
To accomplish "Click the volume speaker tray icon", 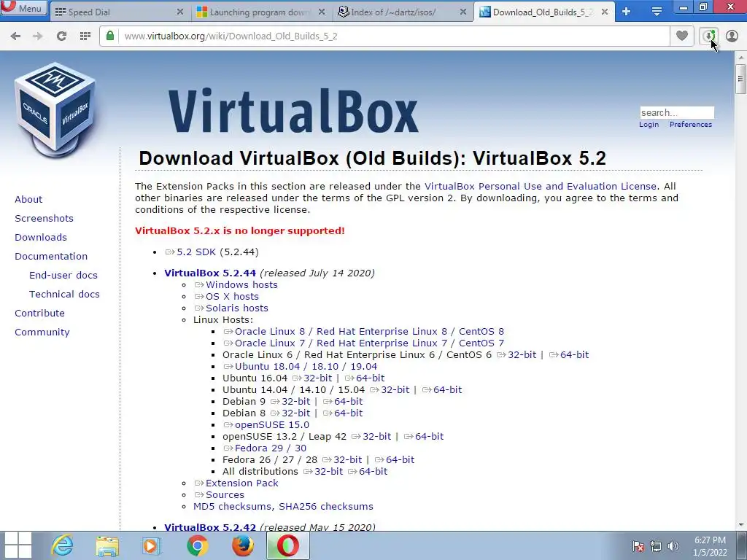I will [x=673, y=546].
